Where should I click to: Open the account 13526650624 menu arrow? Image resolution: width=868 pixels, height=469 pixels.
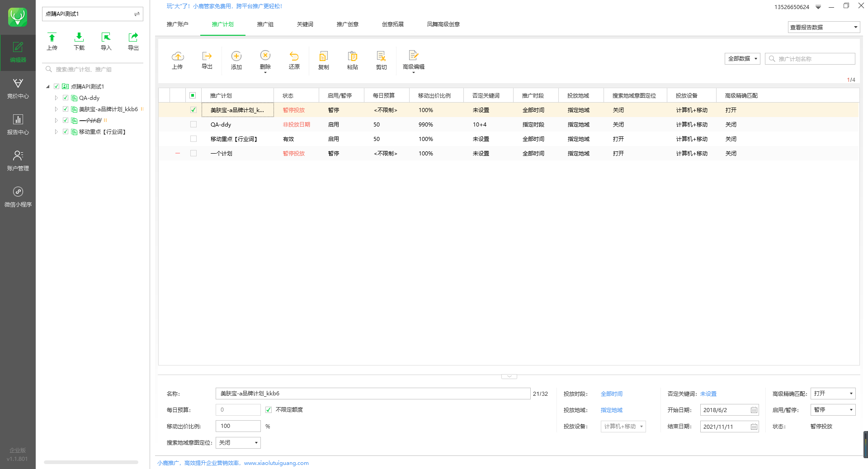click(x=818, y=7)
